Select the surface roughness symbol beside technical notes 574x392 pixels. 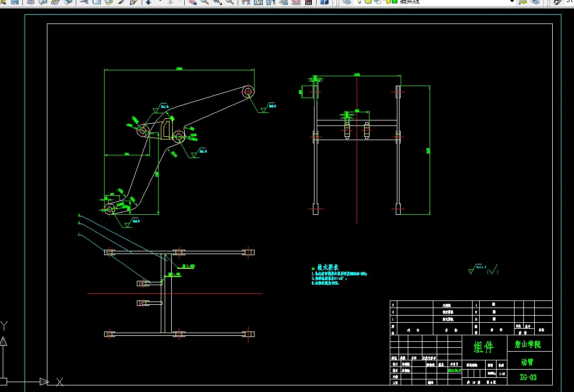[x=483, y=269]
